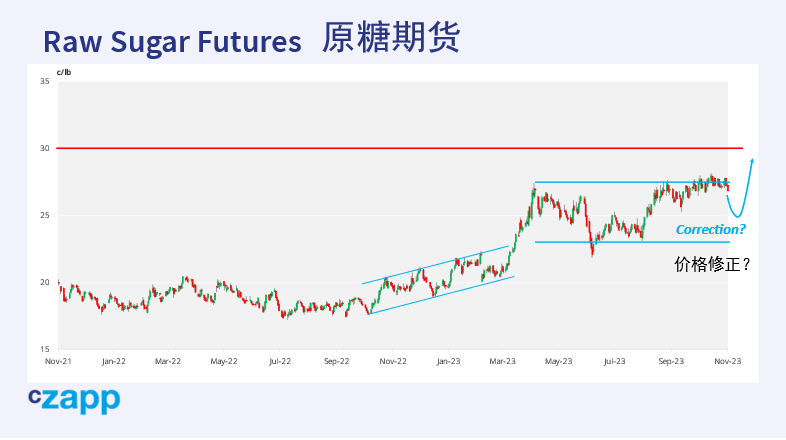The width and height of the screenshot is (786, 440).
Task: Click the Jul-22 x-axis label
Action: pos(279,360)
